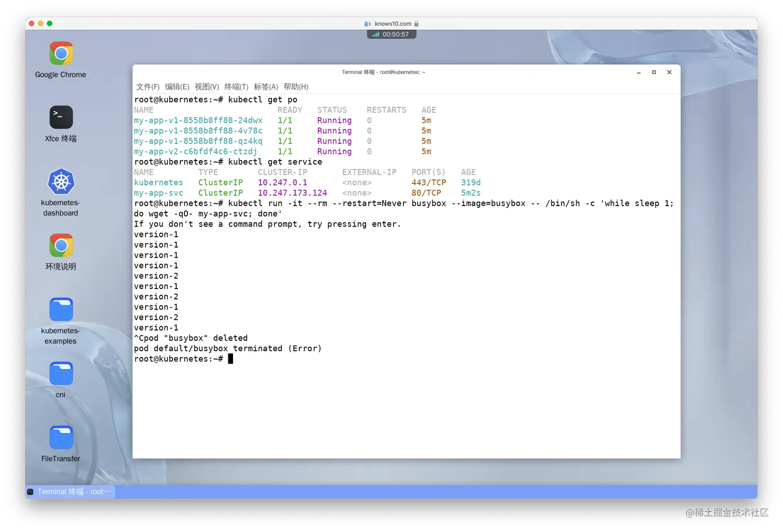Click the Terminal 终端 taskbar button
Image resolution: width=783 pixels, height=532 pixels.
click(x=70, y=492)
